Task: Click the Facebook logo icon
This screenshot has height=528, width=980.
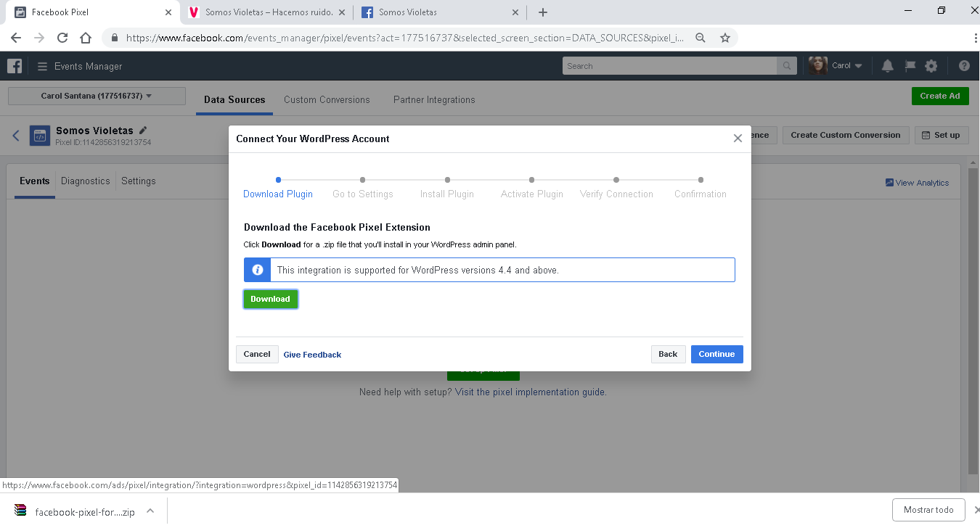Action: (x=15, y=66)
